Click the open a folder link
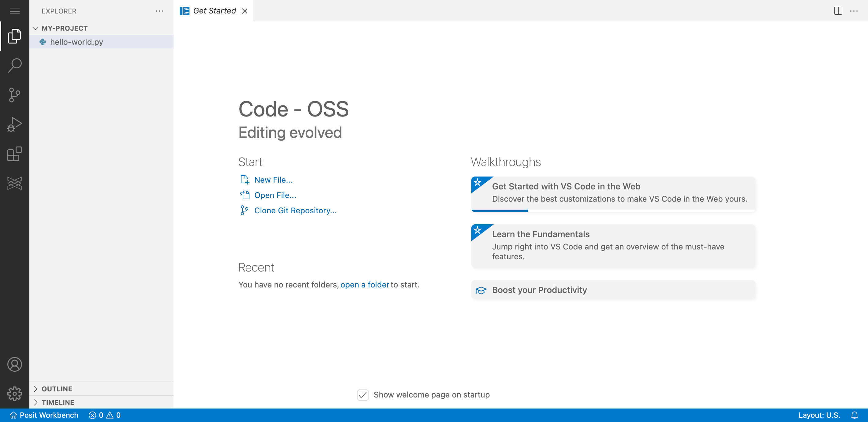The height and width of the screenshot is (422, 868). point(365,284)
